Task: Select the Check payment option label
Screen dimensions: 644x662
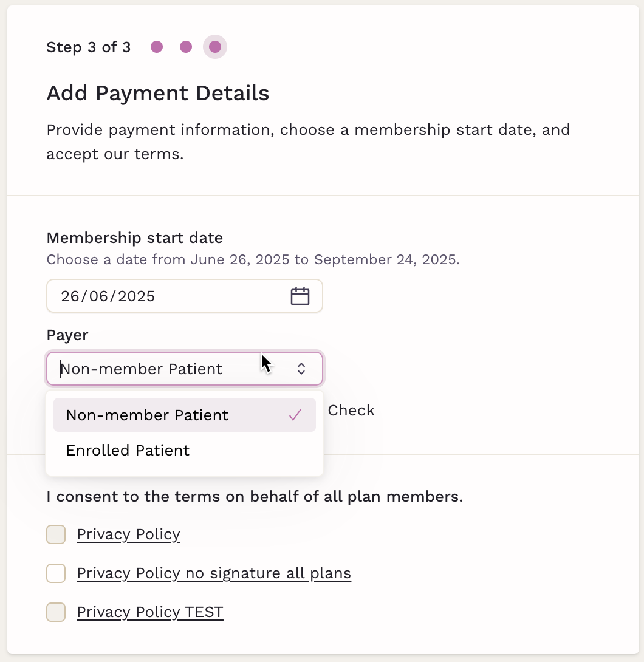Action: [x=351, y=411]
